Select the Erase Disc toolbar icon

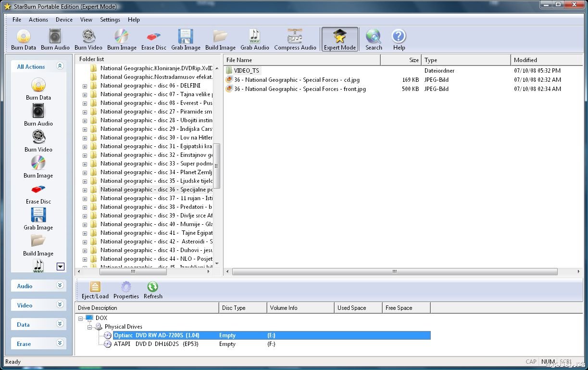(x=154, y=39)
